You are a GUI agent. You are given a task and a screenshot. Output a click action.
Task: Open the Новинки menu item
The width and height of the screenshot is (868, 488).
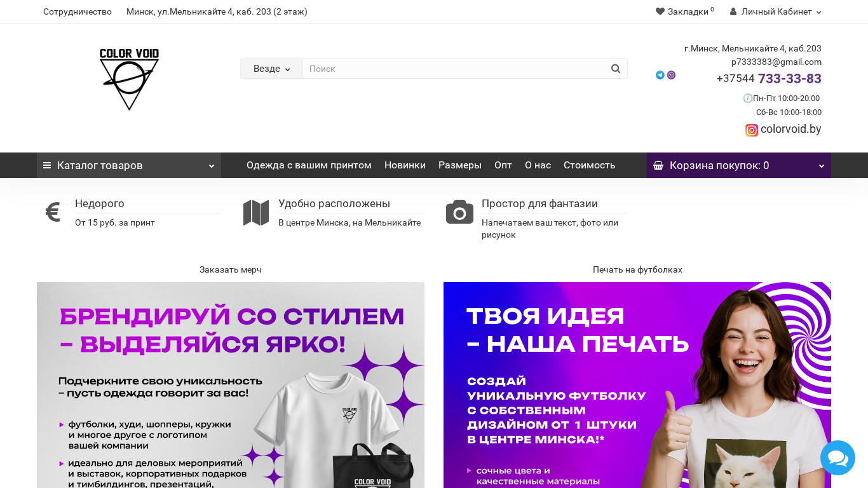(x=405, y=165)
